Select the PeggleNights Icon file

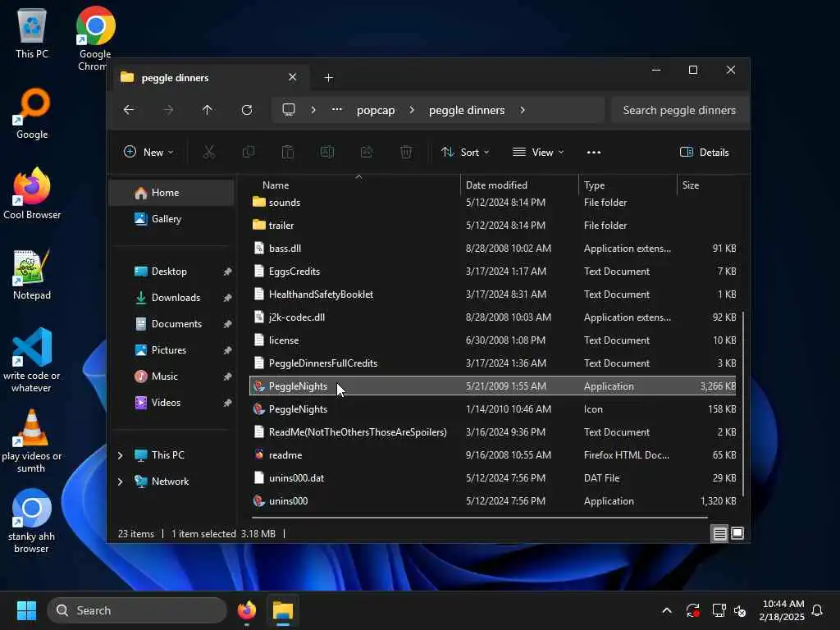(493, 409)
